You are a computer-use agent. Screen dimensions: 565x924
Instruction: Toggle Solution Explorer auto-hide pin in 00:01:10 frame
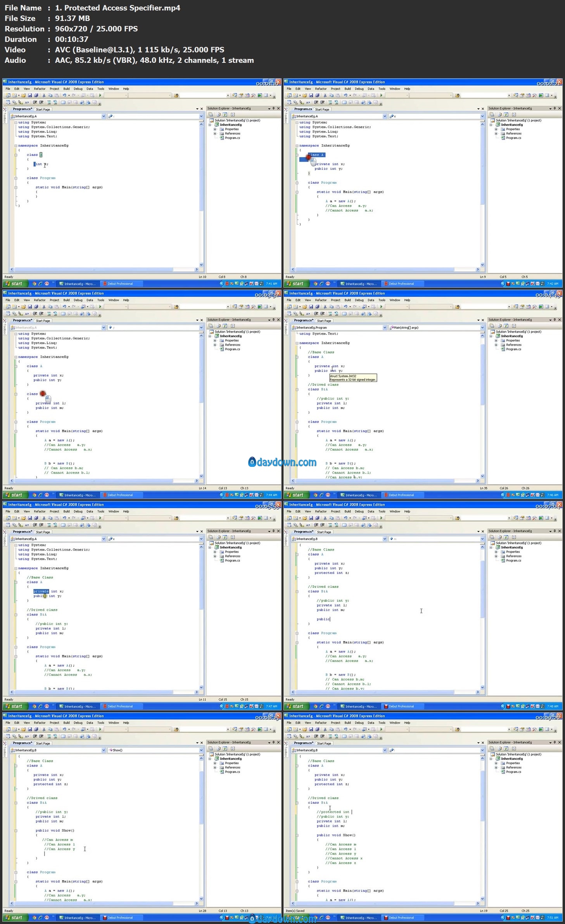click(x=273, y=109)
